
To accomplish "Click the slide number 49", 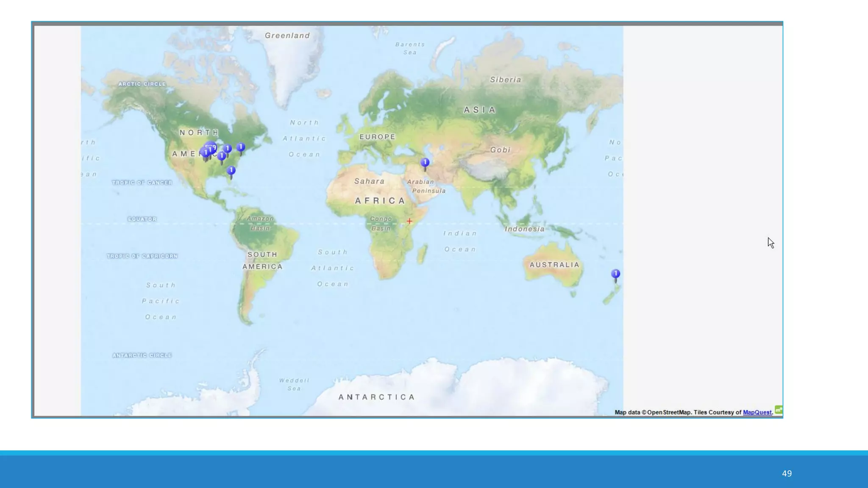I will (787, 473).
